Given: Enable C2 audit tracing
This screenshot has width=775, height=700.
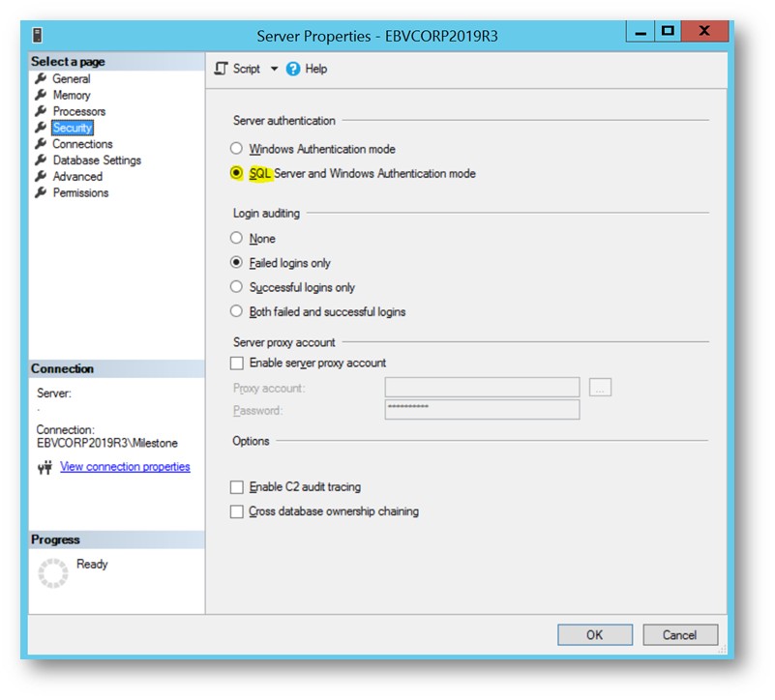Looking at the screenshot, I should point(237,487).
